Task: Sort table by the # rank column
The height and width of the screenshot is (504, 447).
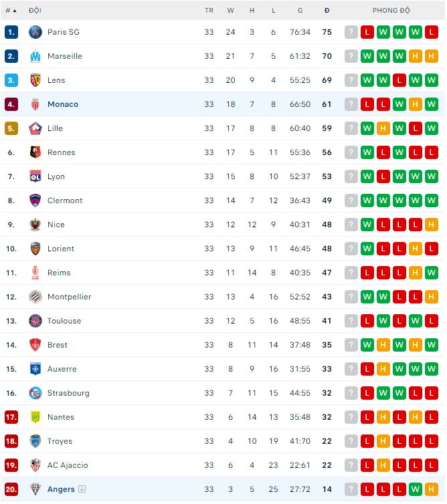Action: point(11,11)
